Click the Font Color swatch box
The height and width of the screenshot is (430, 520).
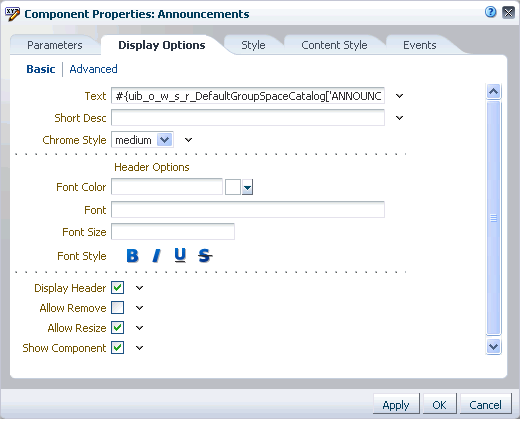click(x=233, y=187)
